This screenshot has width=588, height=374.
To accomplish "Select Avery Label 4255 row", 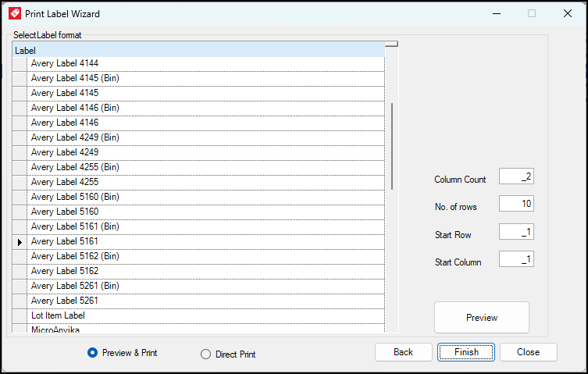I will click(x=206, y=182).
